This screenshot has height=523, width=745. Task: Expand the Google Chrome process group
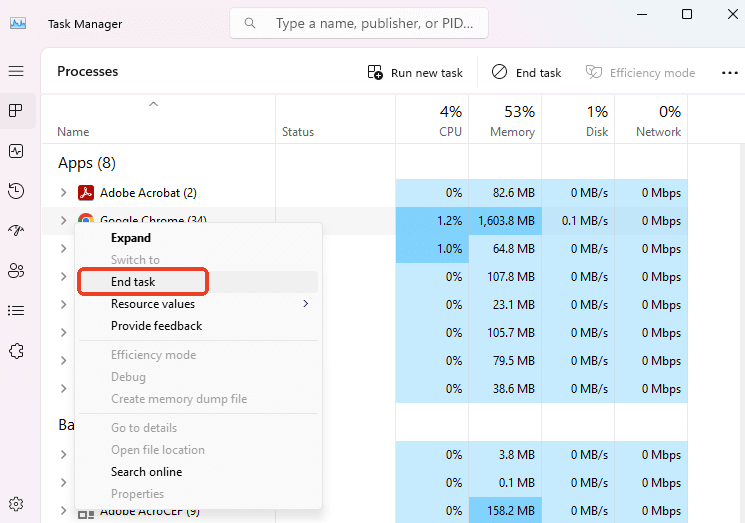(63, 220)
